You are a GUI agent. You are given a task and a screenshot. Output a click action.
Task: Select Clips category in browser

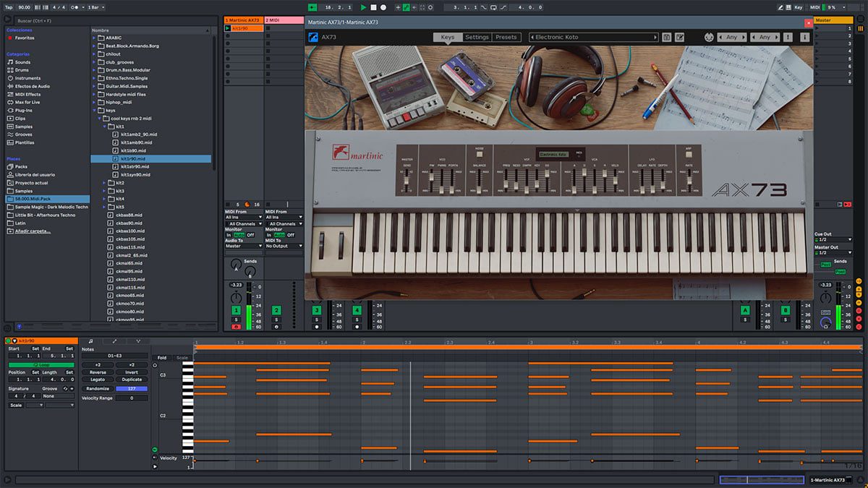click(x=20, y=119)
